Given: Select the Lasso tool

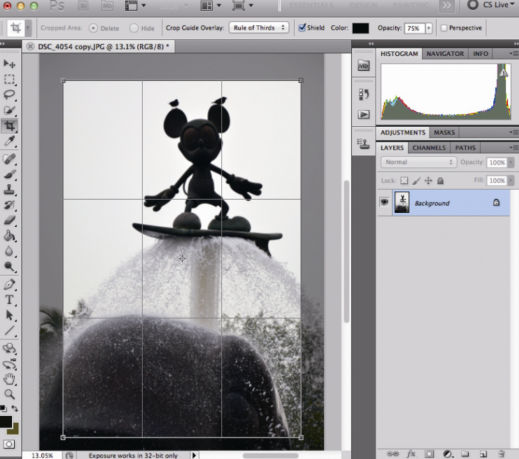Looking at the screenshot, I should (9, 95).
